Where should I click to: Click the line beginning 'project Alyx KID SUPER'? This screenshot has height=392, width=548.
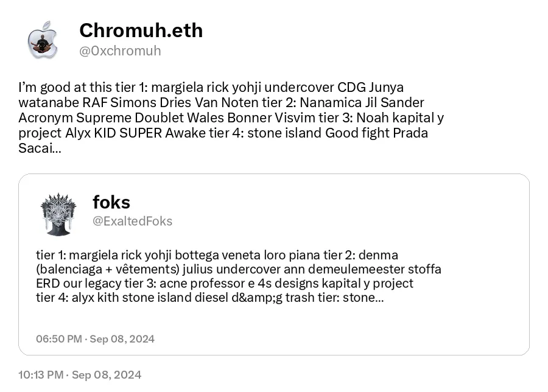(x=223, y=133)
